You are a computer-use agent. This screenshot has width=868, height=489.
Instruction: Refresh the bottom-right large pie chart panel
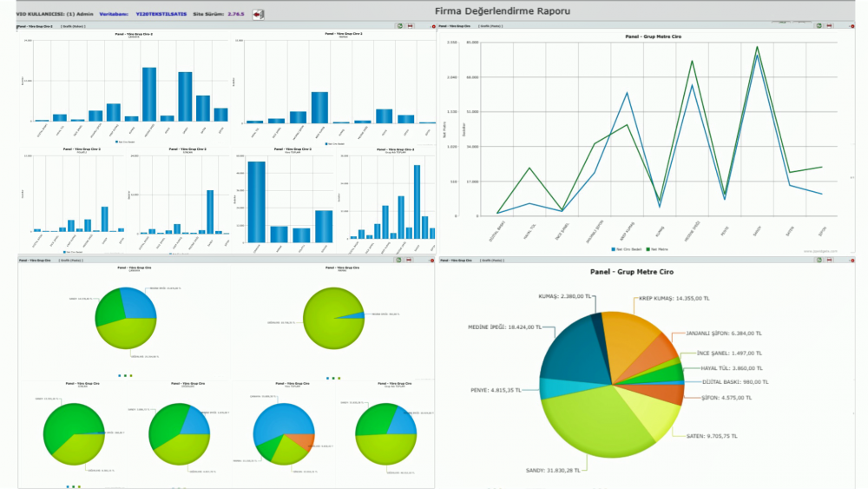[819, 260]
